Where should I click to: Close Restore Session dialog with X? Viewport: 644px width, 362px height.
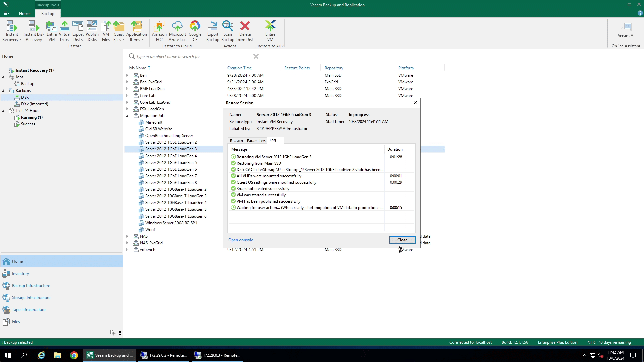point(415,103)
